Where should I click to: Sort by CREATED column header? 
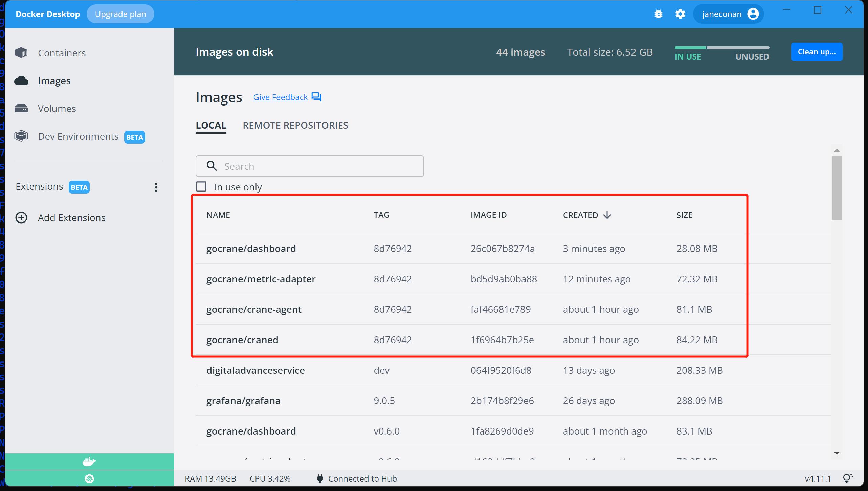580,215
